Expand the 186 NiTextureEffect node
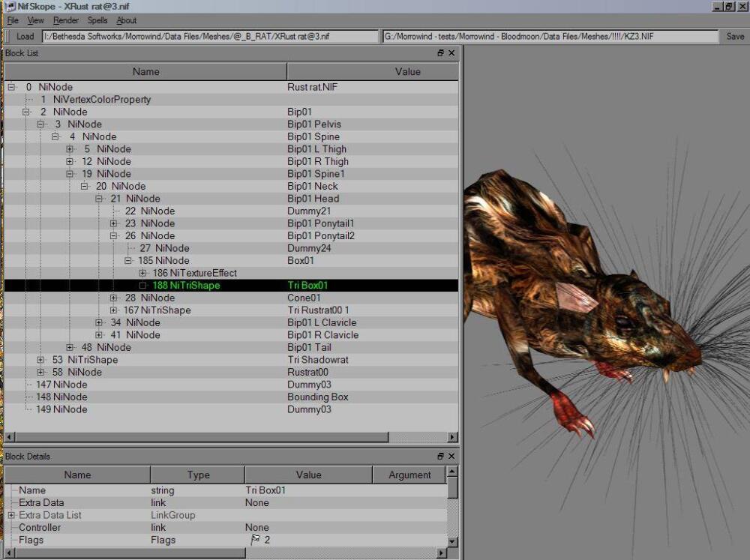The width and height of the screenshot is (750, 560). click(x=142, y=273)
